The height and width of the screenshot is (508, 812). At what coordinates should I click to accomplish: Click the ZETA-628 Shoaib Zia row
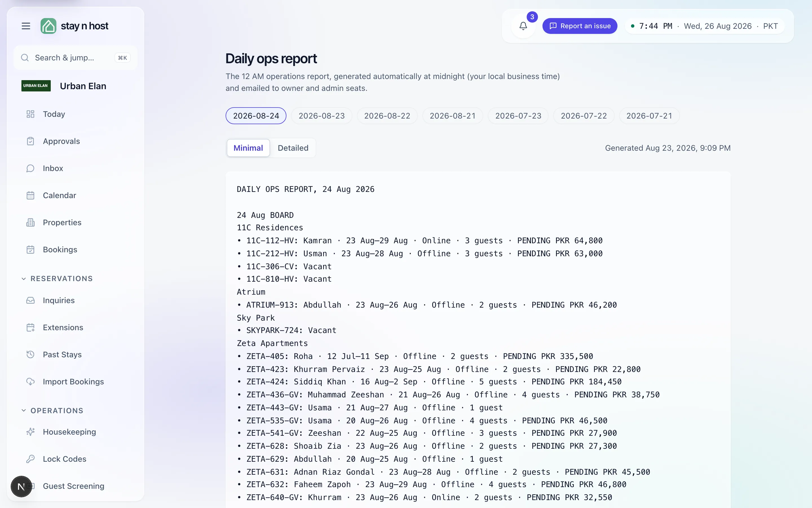click(x=427, y=446)
